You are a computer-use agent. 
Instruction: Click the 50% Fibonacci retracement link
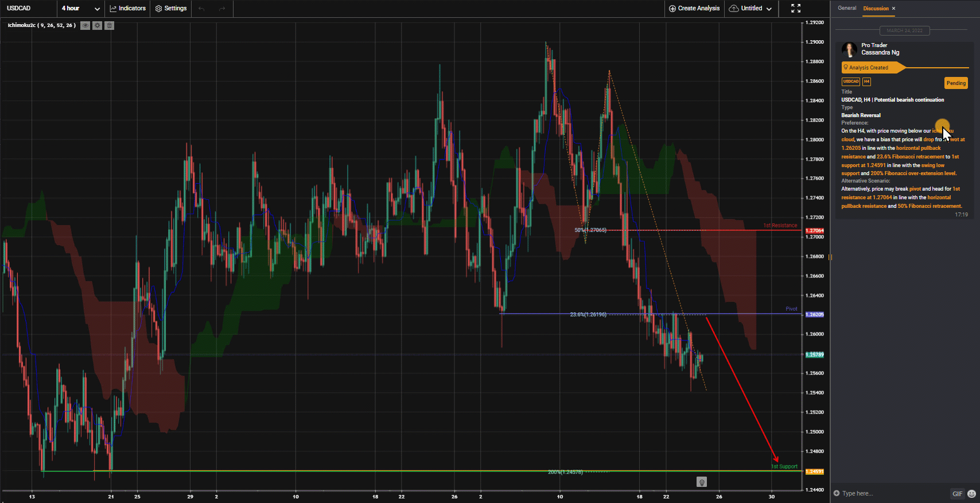coord(930,206)
